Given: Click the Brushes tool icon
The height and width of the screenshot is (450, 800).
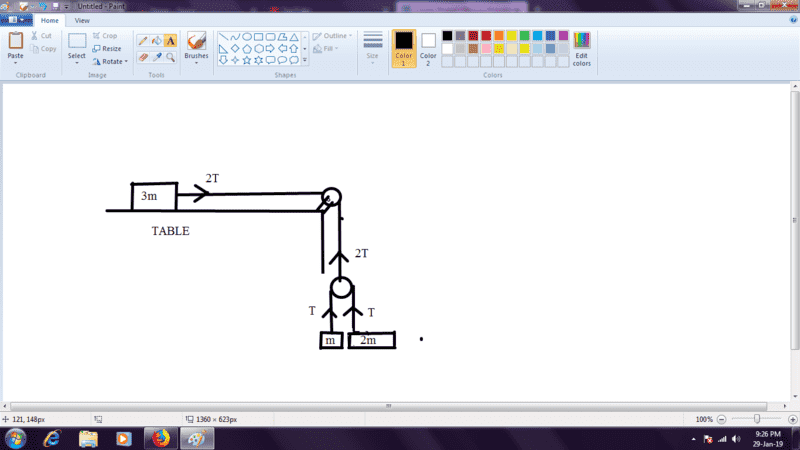Looking at the screenshot, I should [x=197, y=42].
